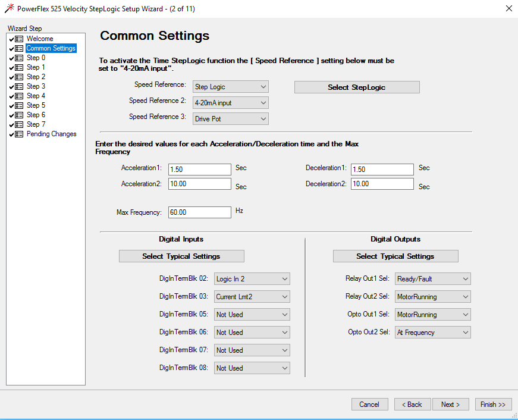Click the Select StepLogic button
Screen dimensions: 518x420
click(357, 87)
